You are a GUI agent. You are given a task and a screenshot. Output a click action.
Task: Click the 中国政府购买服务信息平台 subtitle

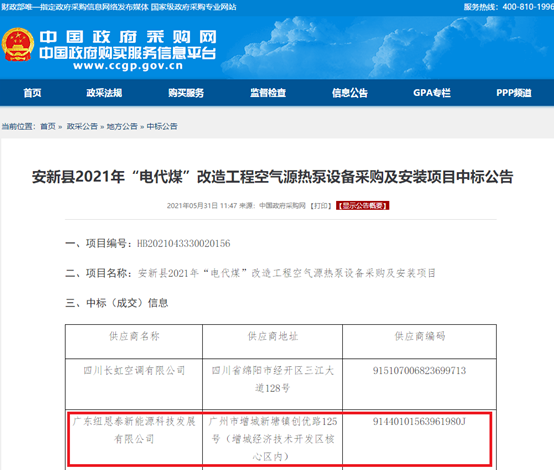pyautogui.click(x=128, y=53)
